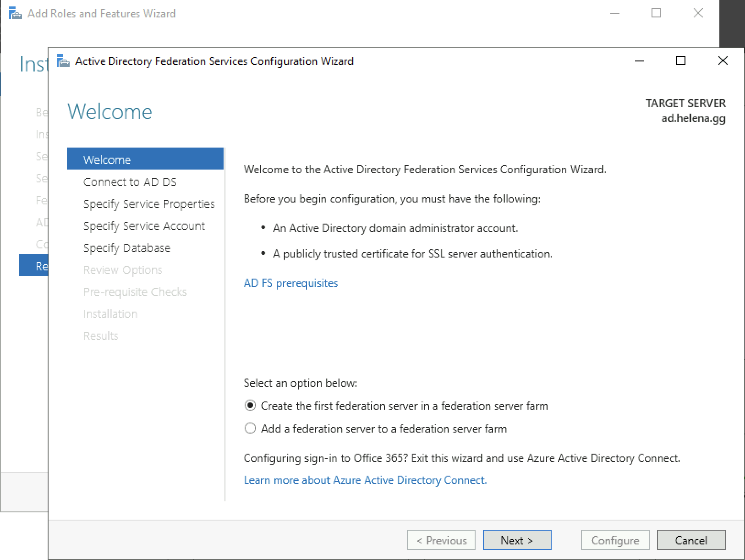The width and height of the screenshot is (745, 560).
Task: Click the AD FS wizard title bar icon
Action: pos(63,61)
